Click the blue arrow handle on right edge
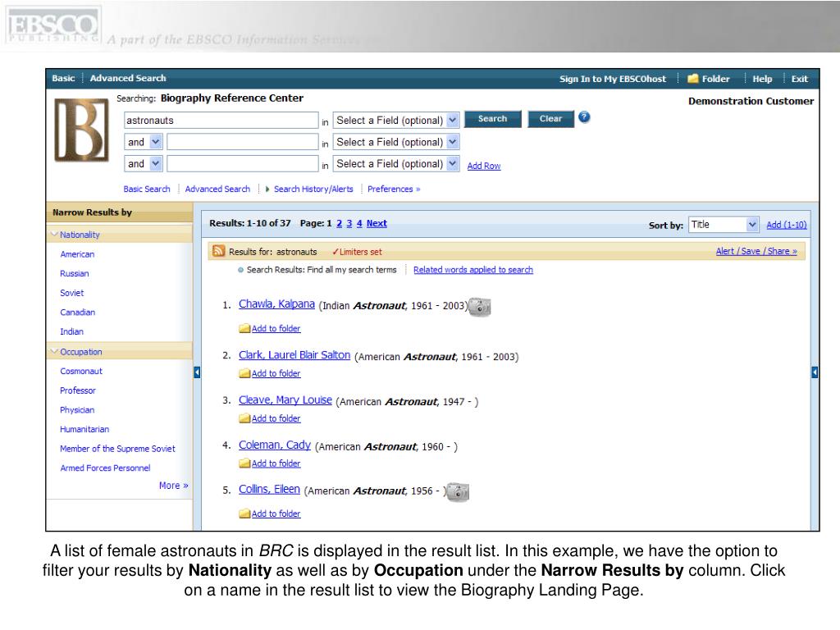 tap(815, 372)
